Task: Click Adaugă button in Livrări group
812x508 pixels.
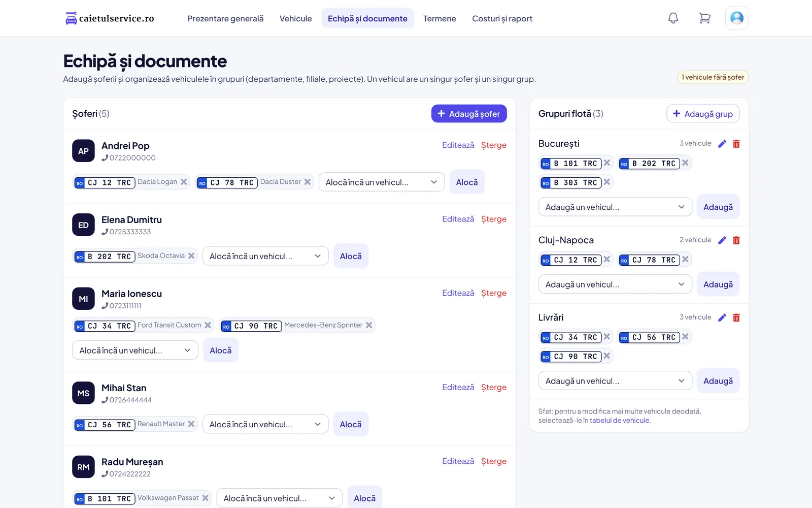Action: click(x=718, y=381)
